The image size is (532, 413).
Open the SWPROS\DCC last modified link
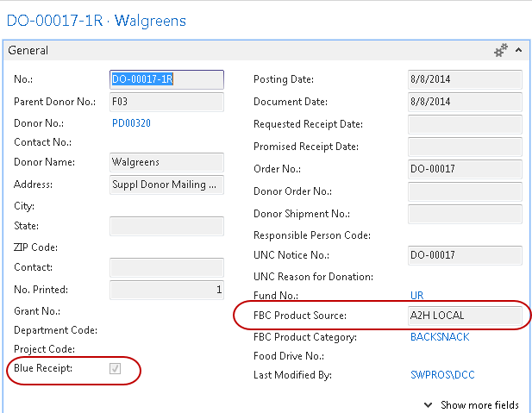442,375
